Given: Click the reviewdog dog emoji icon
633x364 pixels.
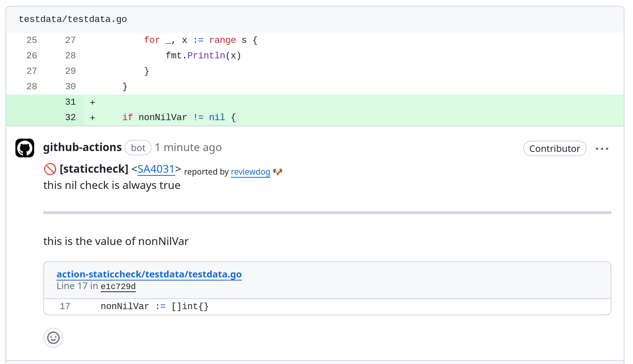Looking at the screenshot, I should point(277,172).
